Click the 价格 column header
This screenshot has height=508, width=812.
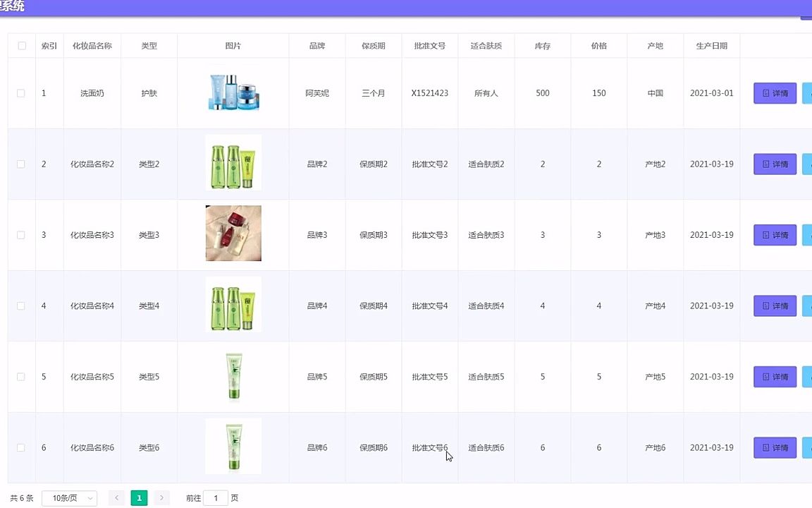click(x=598, y=45)
